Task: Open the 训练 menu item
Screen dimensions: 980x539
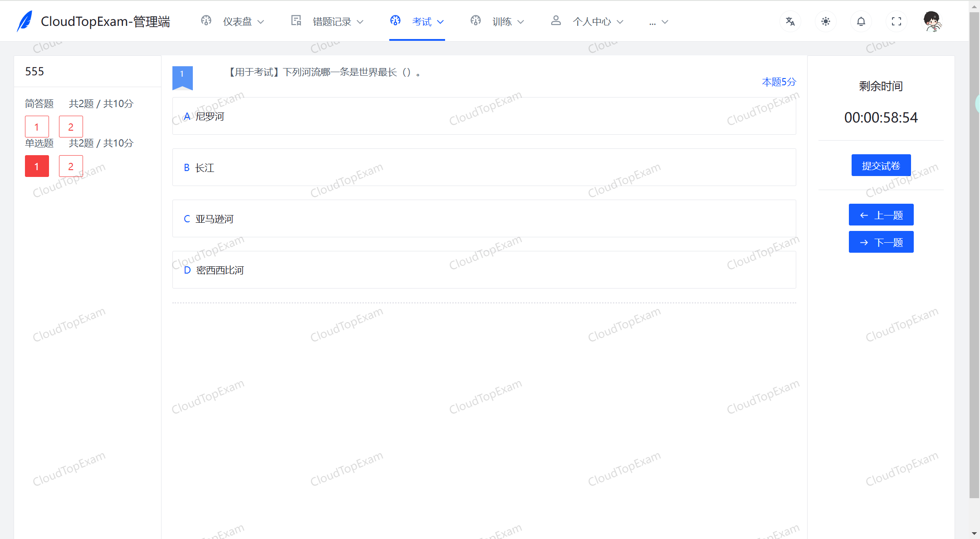Action: [502, 21]
